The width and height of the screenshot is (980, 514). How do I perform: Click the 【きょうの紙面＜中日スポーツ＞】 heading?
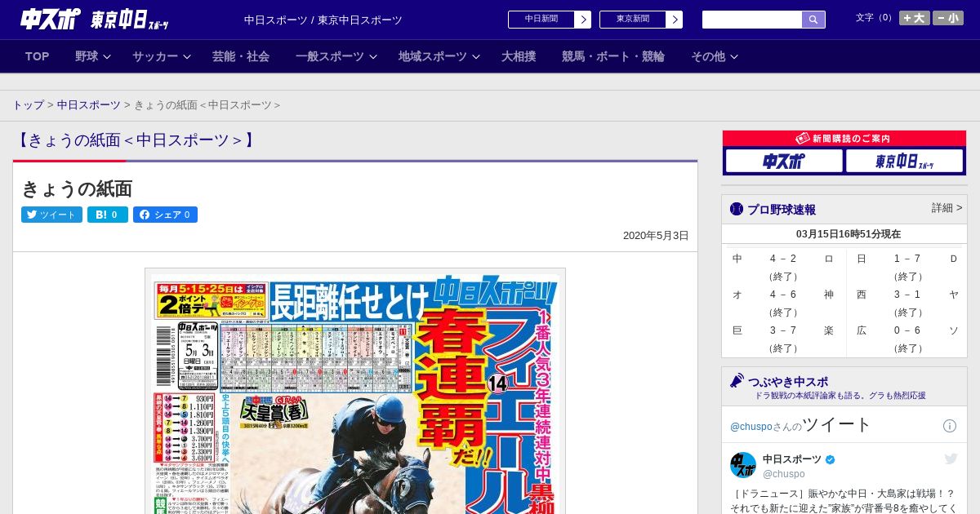point(136,140)
